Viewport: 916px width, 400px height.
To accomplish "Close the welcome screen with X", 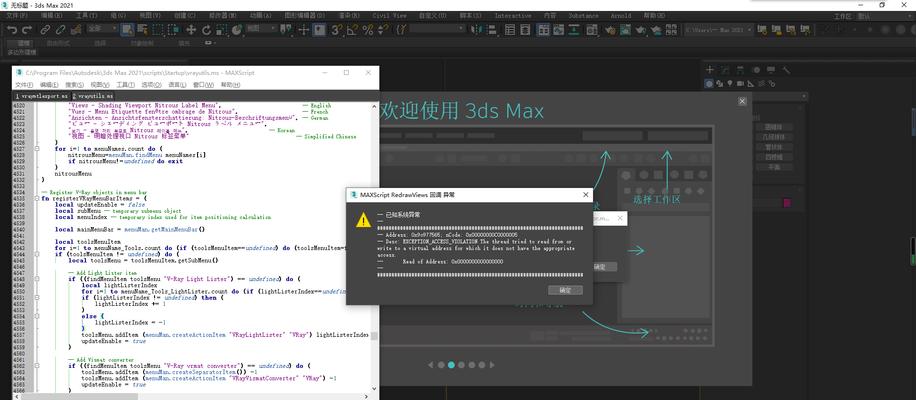I will click(x=742, y=102).
